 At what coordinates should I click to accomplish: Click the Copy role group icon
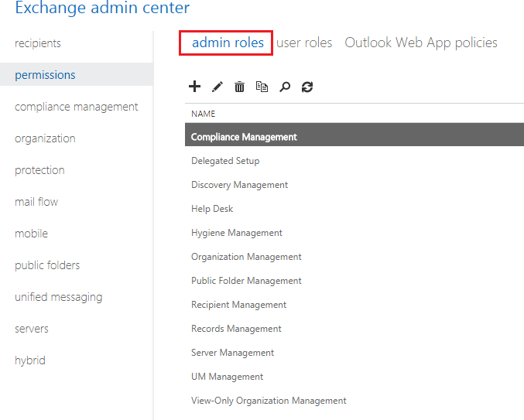(262, 87)
